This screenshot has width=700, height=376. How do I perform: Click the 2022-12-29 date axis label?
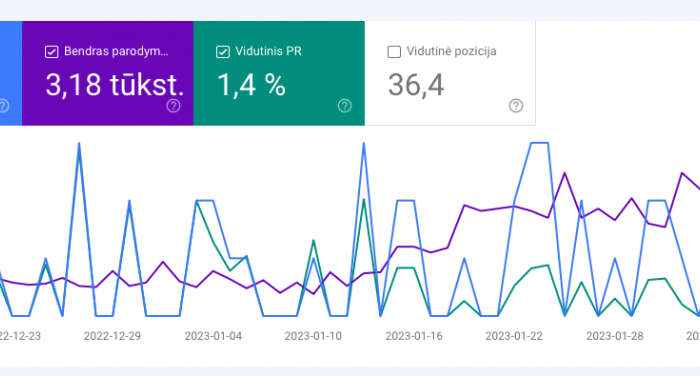(x=112, y=336)
